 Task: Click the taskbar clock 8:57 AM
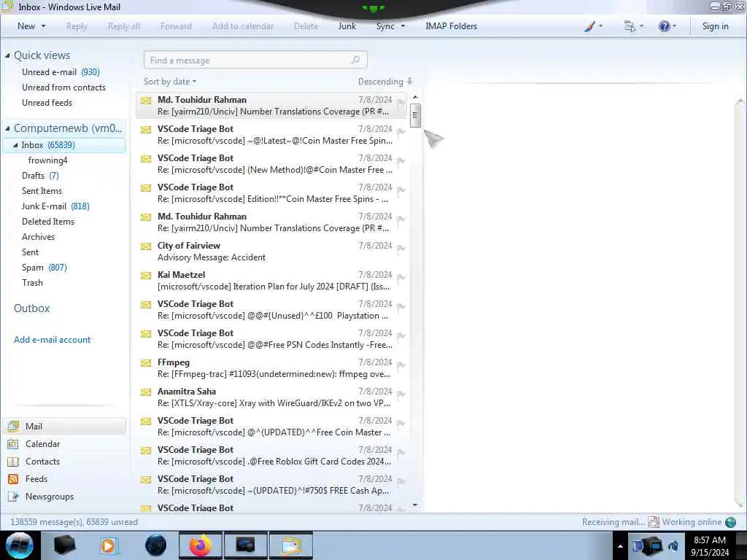click(x=709, y=540)
